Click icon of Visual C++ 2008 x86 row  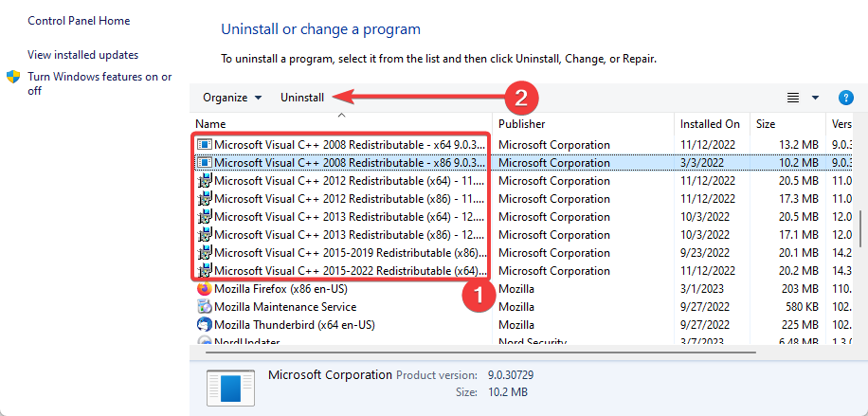click(x=205, y=163)
